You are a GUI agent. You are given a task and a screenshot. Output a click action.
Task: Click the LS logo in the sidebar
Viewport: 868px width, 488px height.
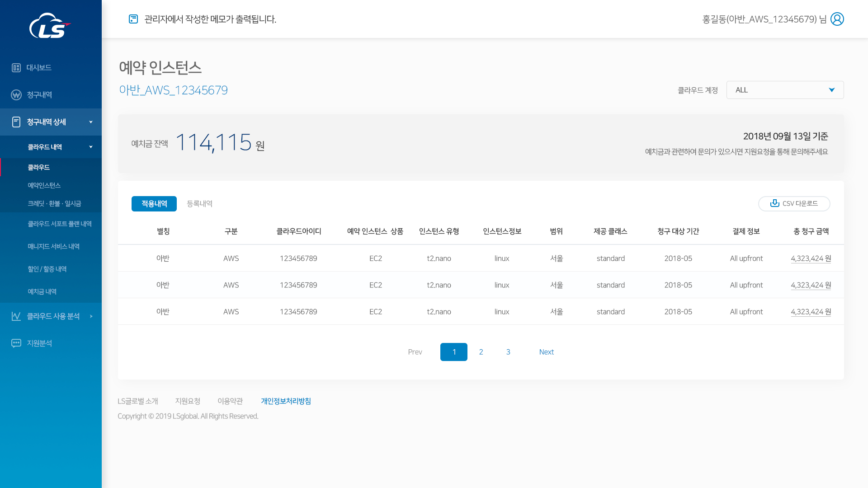[x=50, y=25]
